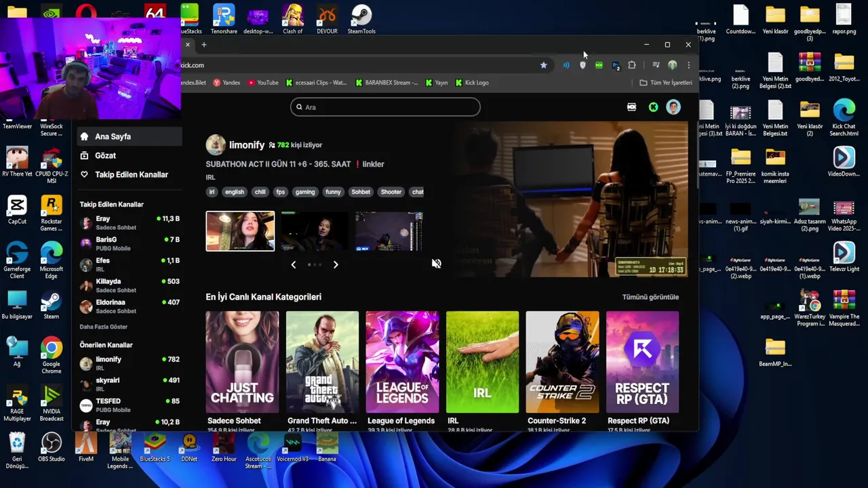
Task: Open the Kick Logo bookmark
Action: coord(472,83)
